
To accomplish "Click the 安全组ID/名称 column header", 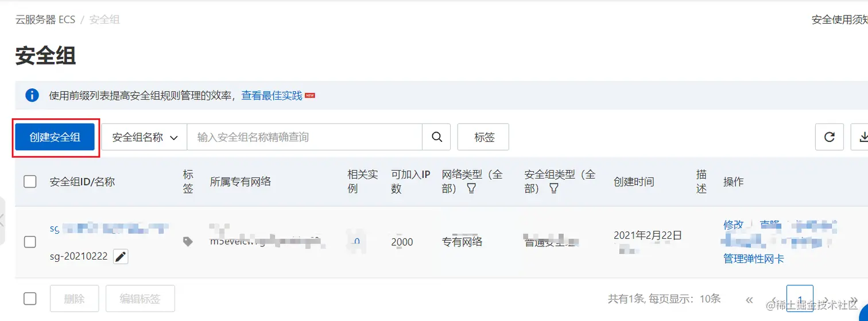I will (x=83, y=181).
